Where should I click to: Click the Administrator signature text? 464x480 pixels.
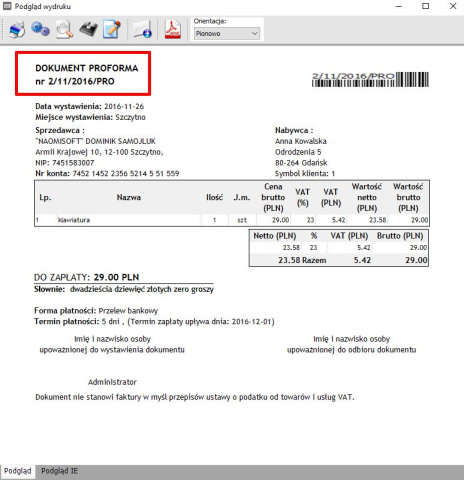pyautogui.click(x=112, y=382)
